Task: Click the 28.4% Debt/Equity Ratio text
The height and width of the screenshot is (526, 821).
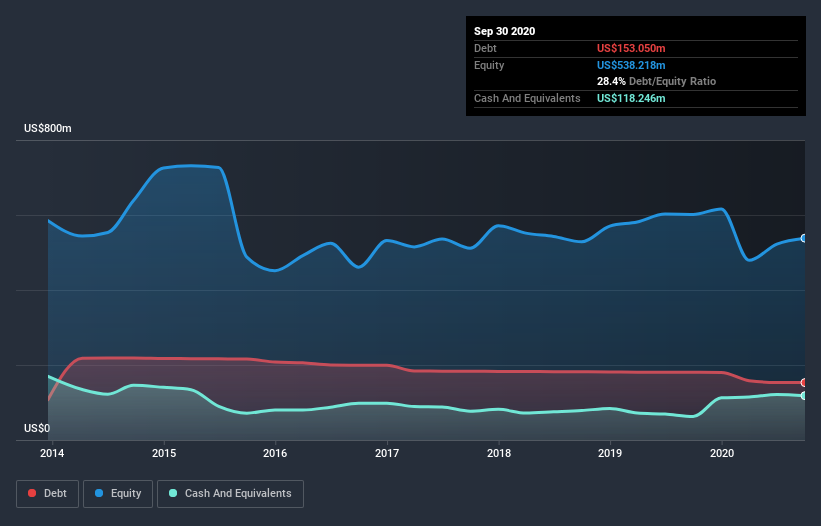Action: coord(656,81)
